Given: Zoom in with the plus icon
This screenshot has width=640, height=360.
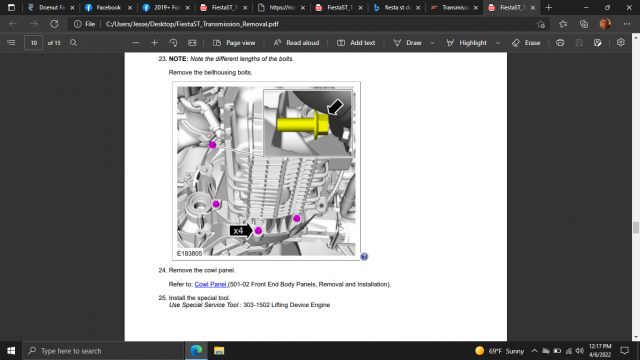Looking at the screenshot, I should point(154,42).
